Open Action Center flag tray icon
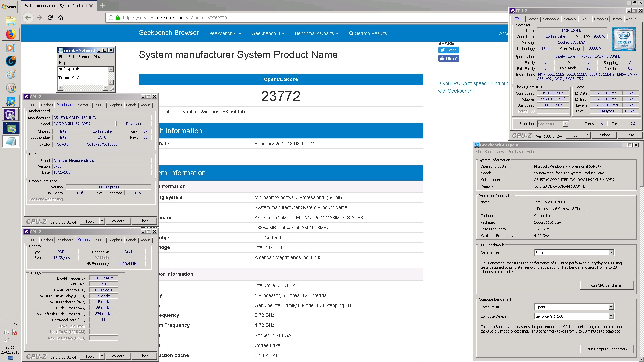 click(14, 332)
